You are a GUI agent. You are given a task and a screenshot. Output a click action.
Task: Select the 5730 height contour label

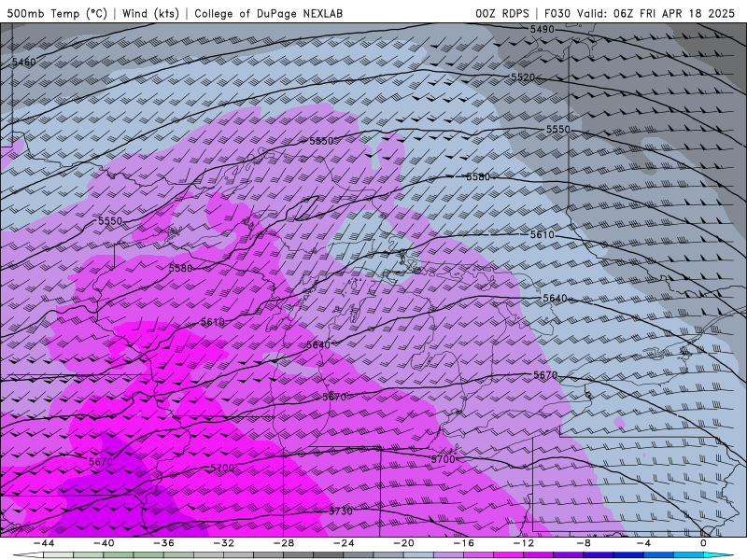tap(341, 511)
